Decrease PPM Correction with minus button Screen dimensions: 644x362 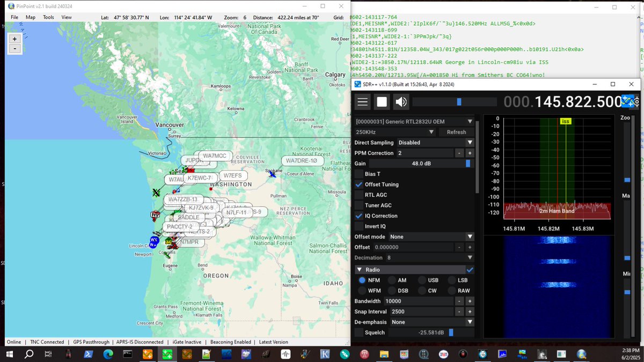[459, 153]
